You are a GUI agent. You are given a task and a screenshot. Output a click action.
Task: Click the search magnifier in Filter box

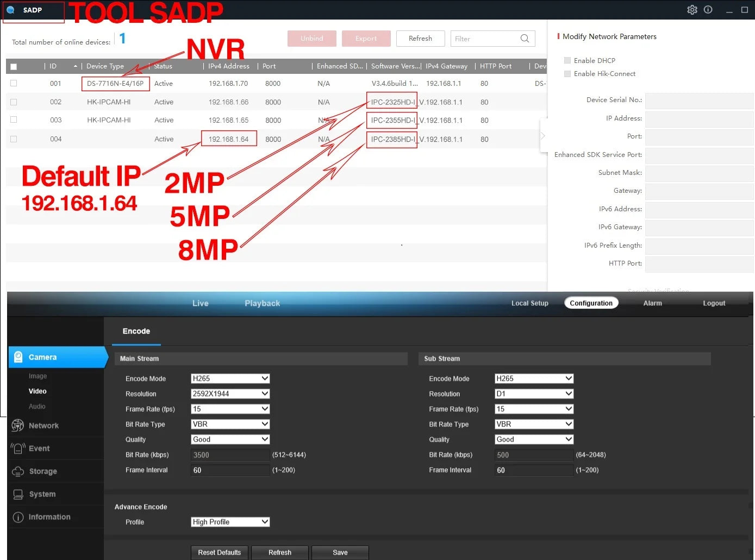click(x=525, y=39)
